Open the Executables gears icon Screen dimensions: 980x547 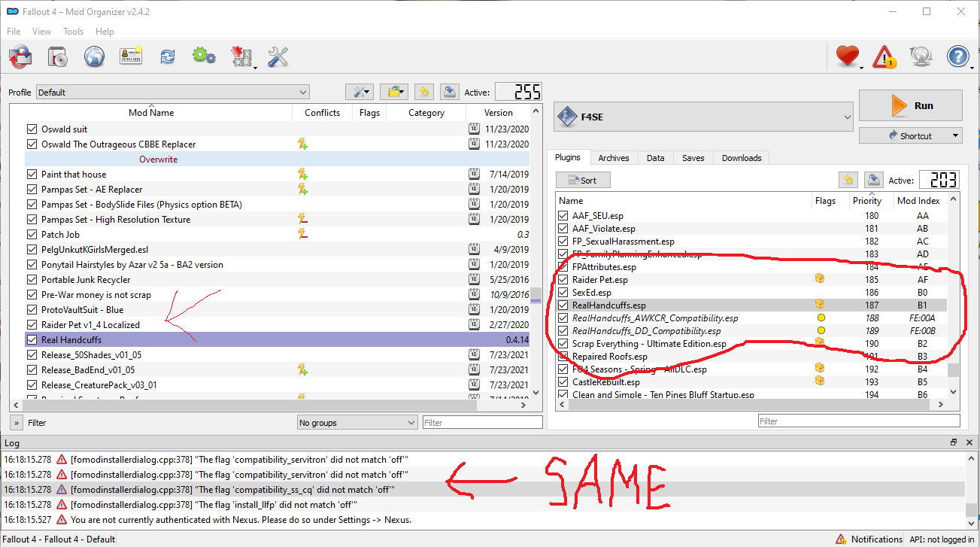point(204,56)
